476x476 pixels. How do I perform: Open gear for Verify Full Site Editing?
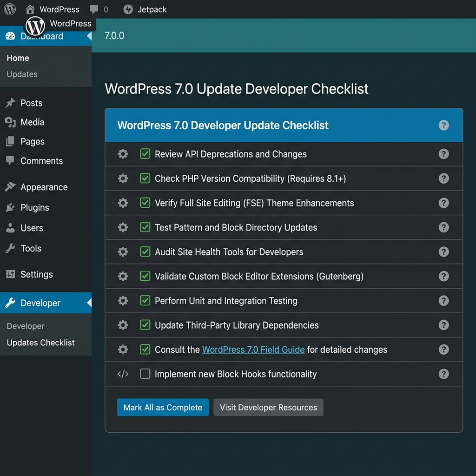123,203
